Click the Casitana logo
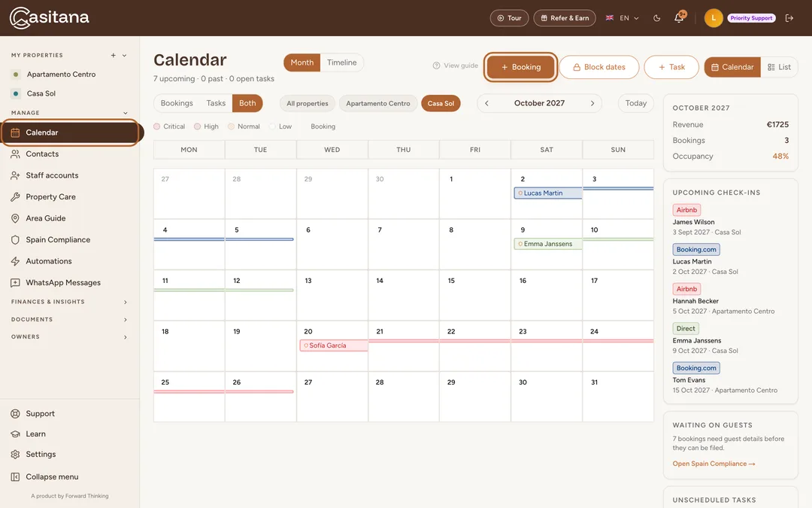Image resolution: width=812 pixels, height=508 pixels. click(x=49, y=18)
